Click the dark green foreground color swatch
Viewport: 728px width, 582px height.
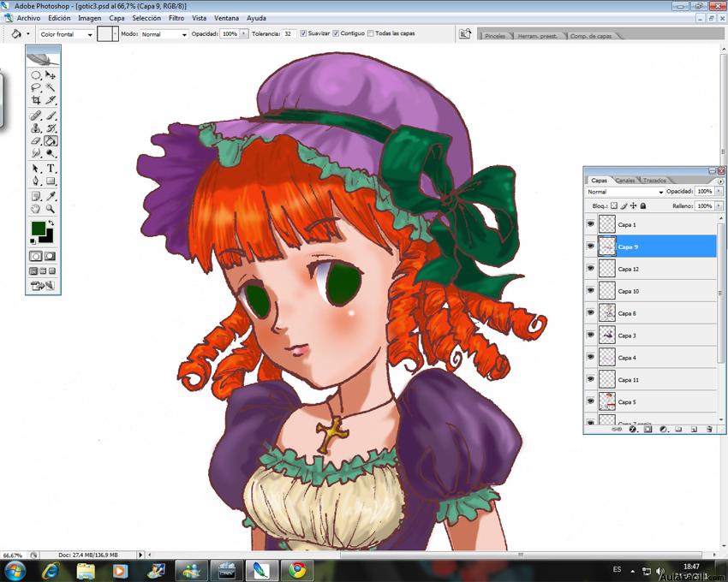click(x=37, y=228)
